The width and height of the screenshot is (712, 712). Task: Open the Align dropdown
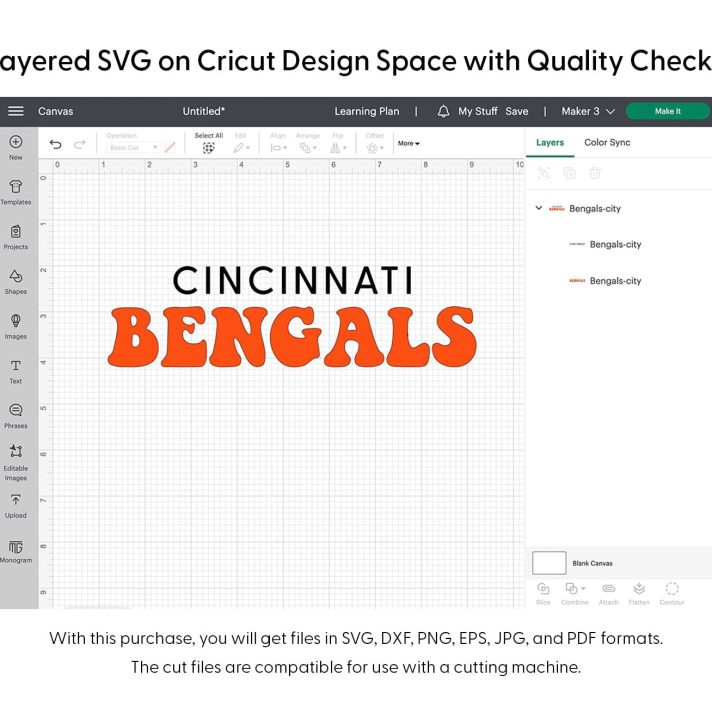[x=278, y=148]
